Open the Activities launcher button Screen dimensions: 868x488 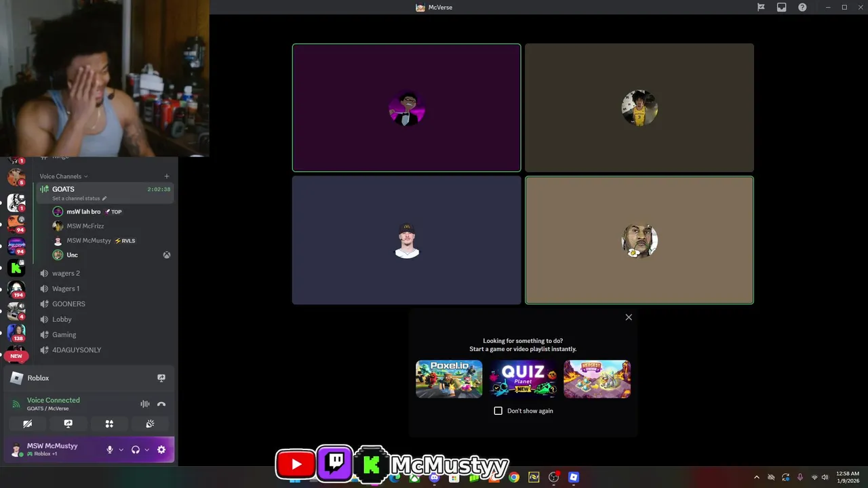pyautogui.click(x=109, y=424)
